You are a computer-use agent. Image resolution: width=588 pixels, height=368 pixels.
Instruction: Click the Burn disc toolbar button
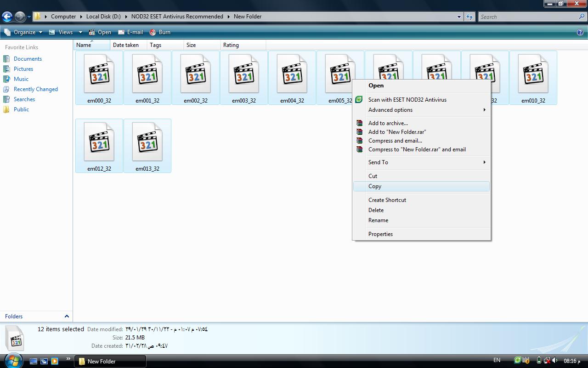pyautogui.click(x=160, y=32)
